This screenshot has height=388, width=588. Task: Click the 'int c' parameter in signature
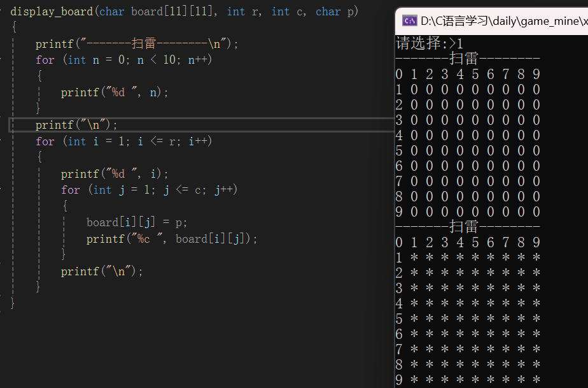288,11
